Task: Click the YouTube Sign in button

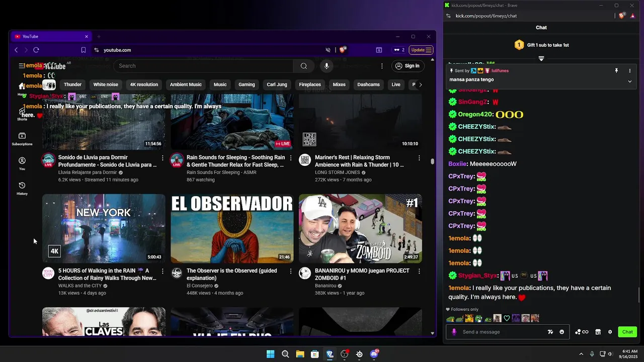Action: point(408,66)
